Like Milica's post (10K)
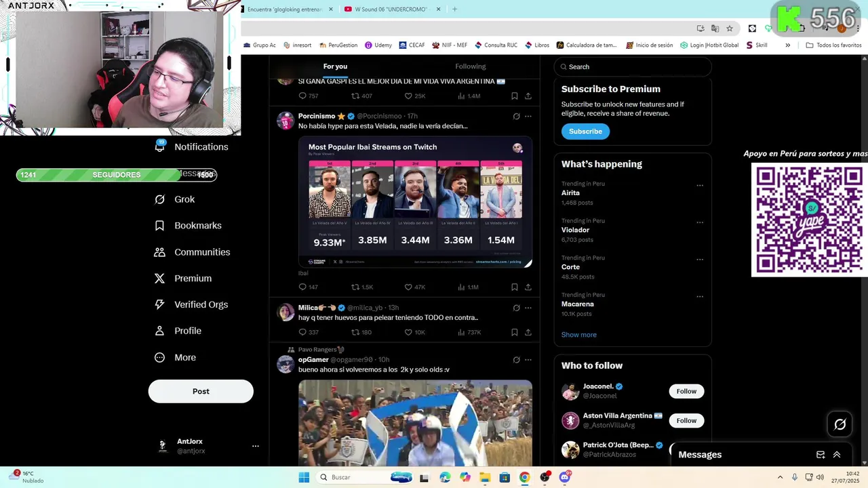 (414, 332)
